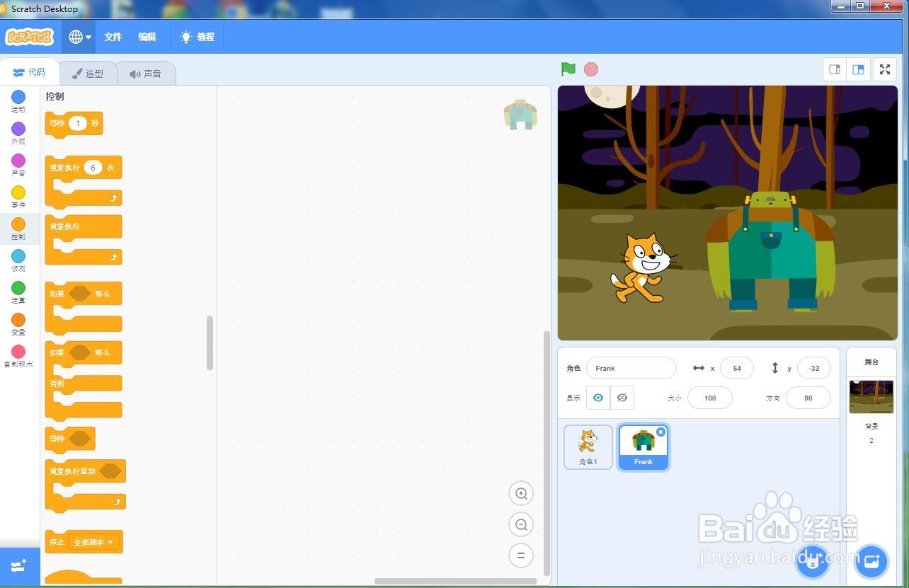Screen dimensions: 909x588
Task: Zoom in the code workspace
Action: coord(521,493)
